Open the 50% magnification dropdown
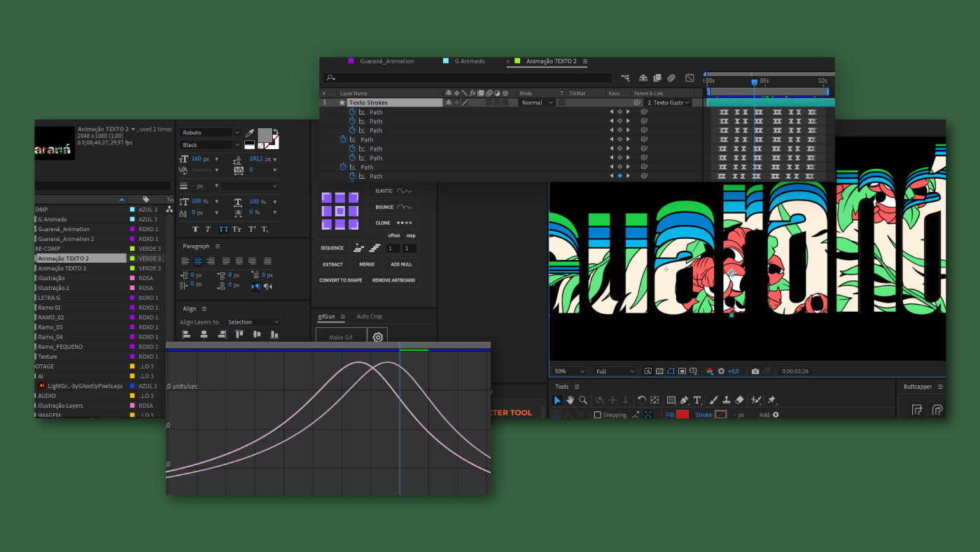Screen dimensions: 980x552 point(569,371)
